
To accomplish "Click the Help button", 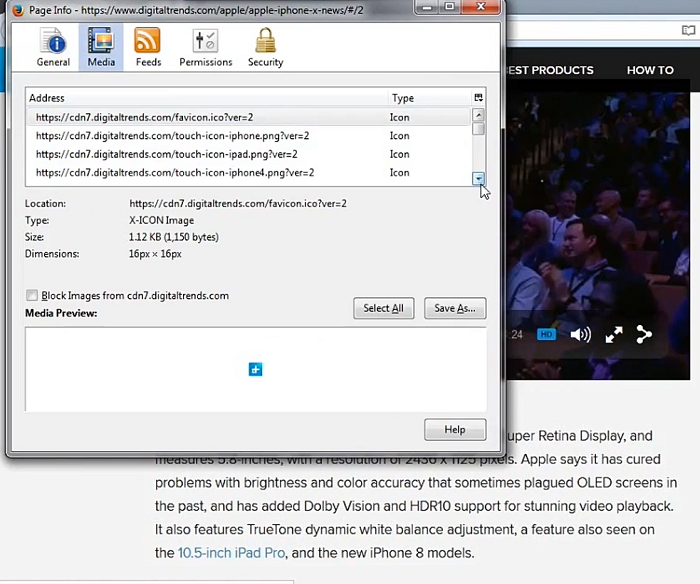I will coord(455,430).
